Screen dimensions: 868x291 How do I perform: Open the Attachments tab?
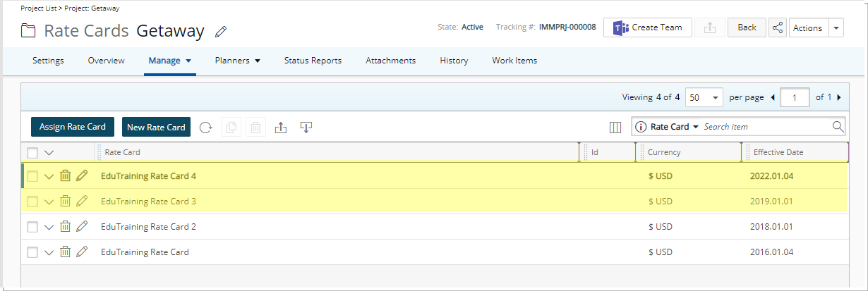[x=390, y=61]
